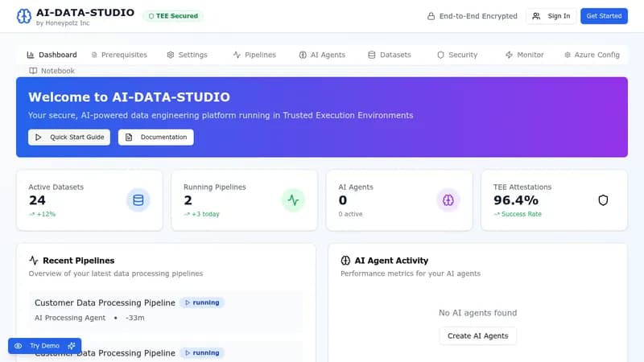Click the Settings gear icon in tab

coord(171,55)
